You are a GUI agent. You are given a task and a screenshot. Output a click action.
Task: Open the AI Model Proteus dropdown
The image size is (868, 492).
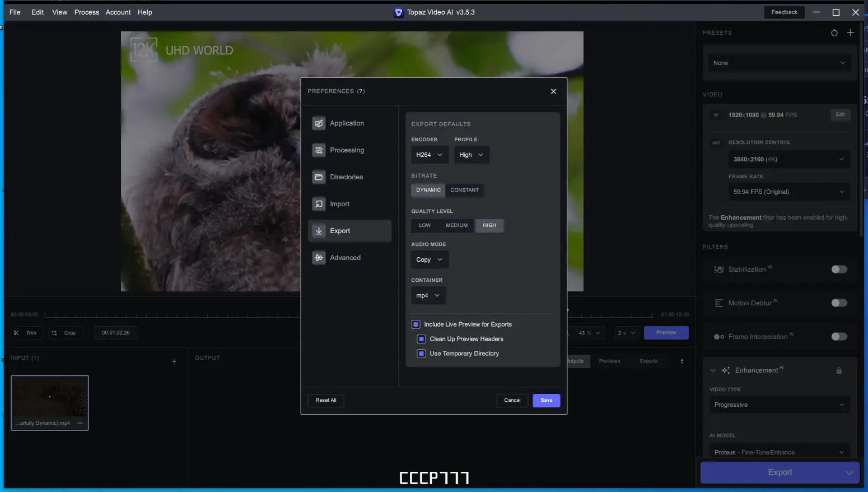[780, 452]
